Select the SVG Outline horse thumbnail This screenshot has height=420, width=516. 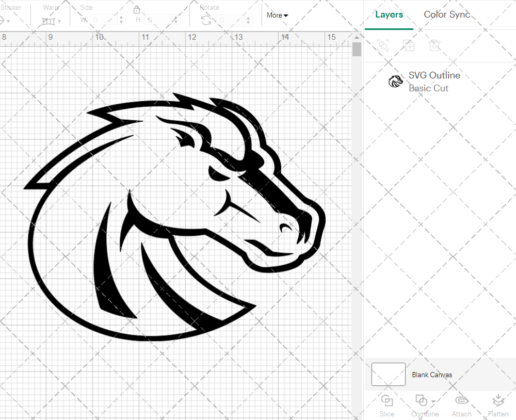coord(396,81)
